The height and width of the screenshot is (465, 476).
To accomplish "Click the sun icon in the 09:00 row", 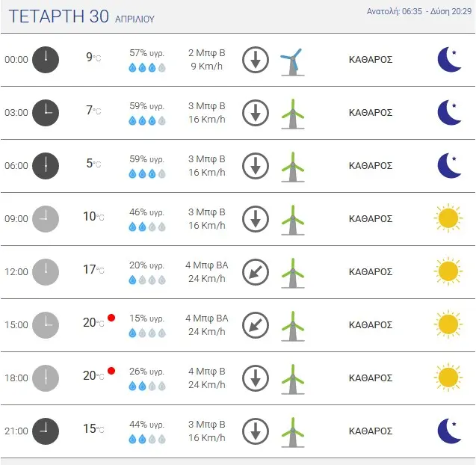I will (x=448, y=218).
